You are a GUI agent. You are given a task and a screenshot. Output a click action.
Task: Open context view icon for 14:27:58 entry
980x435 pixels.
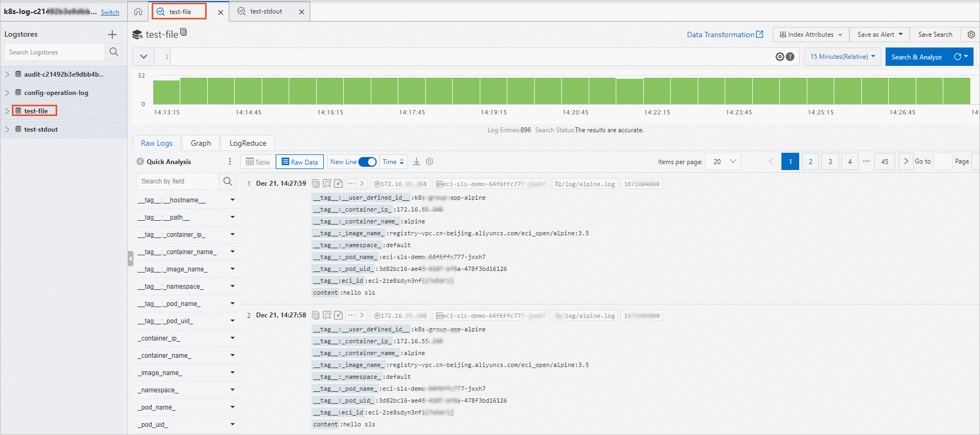[x=327, y=315]
